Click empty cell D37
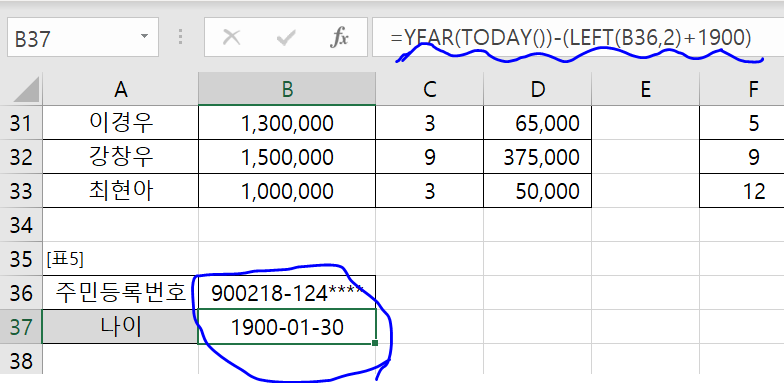The image size is (784, 383). (538, 326)
